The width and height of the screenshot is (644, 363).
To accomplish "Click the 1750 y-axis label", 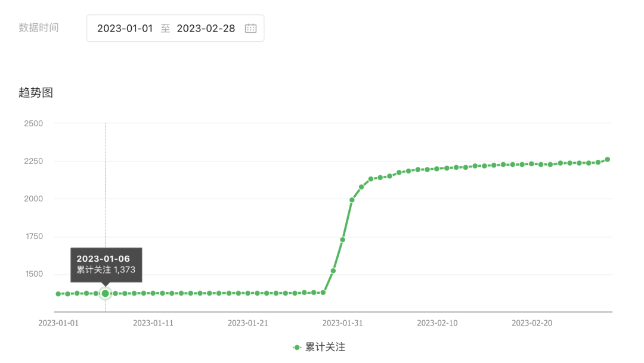I will pyautogui.click(x=33, y=237).
